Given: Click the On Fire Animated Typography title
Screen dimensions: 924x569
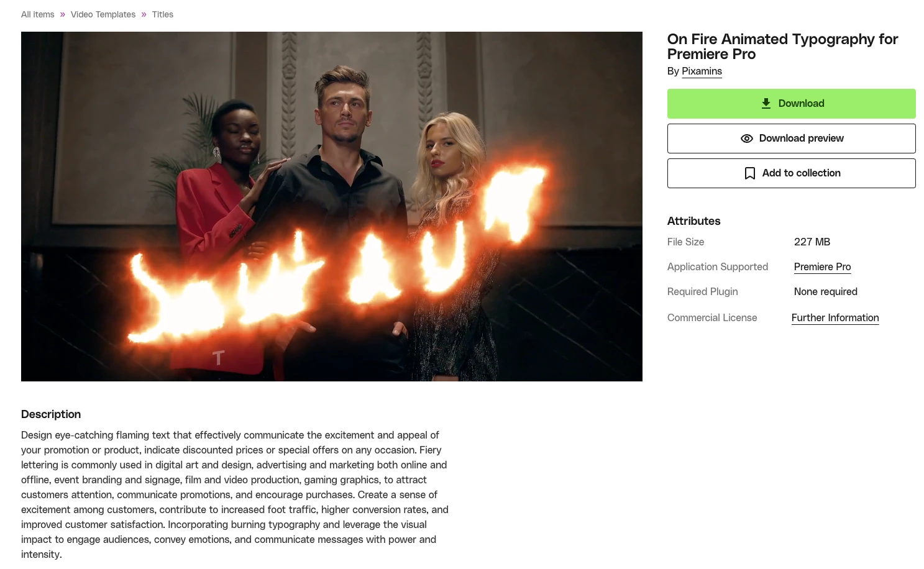Looking at the screenshot, I should (x=782, y=47).
